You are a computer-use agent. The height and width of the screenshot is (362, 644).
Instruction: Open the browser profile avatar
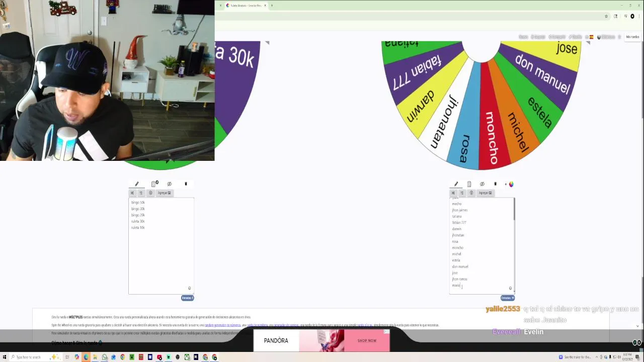point(632,16)
